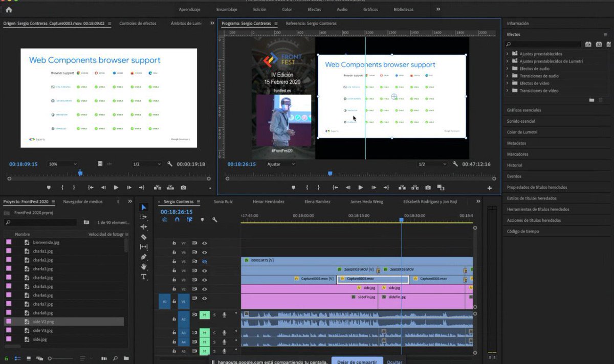The width and height of the screenshot is (614, 364).
Task: Open Program monitor playback resolution 1/2 dropdown
Action: [432, 164]
